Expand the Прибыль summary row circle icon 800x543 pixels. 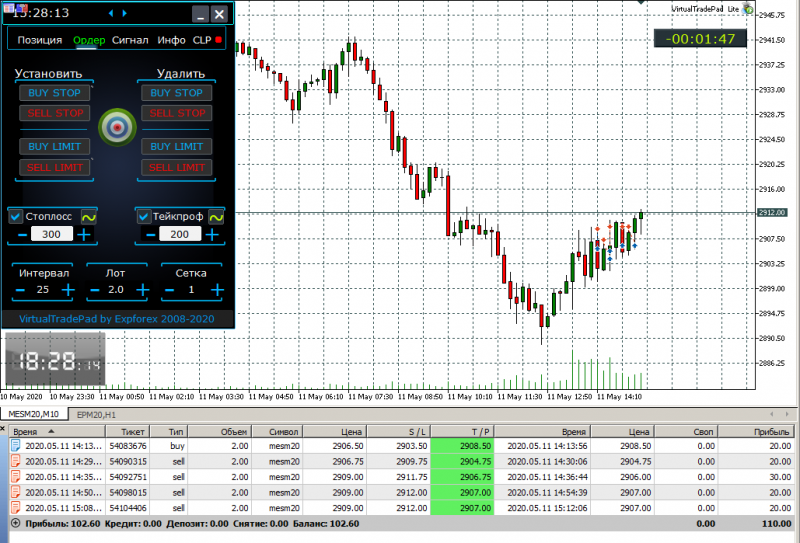click(x=16, y=524)
